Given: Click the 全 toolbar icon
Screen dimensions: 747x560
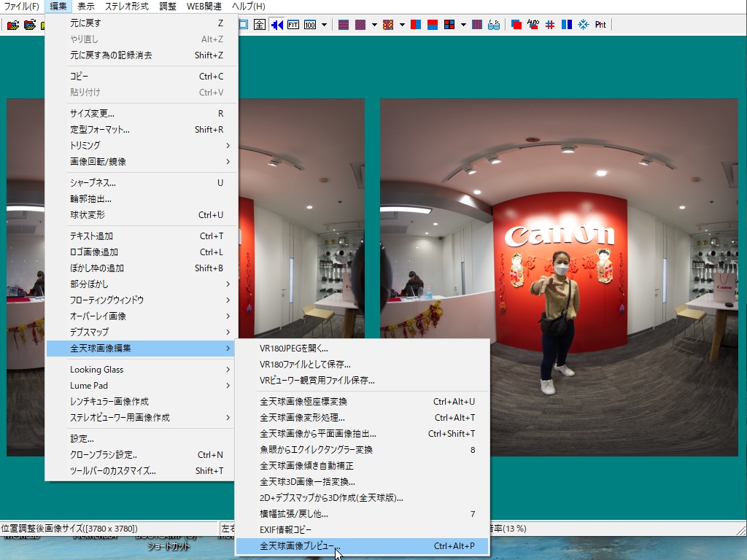Looking at the screenshot, I should coord(259,25).
